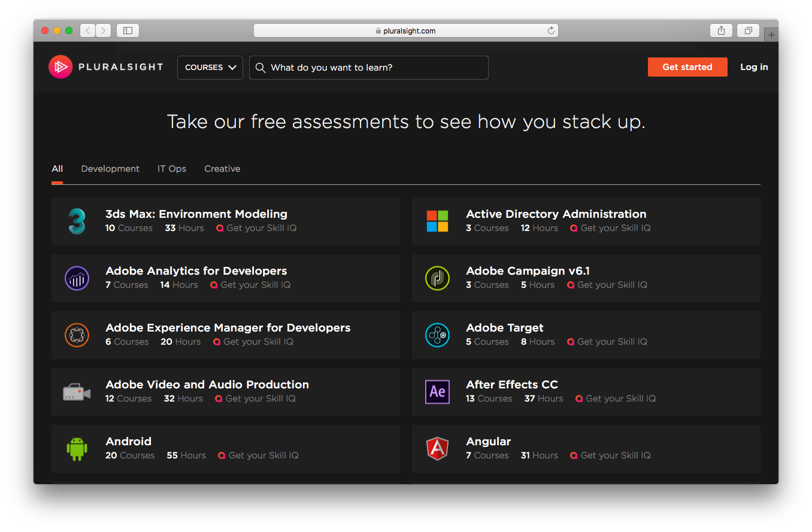
Task: Reload page using the address bar icon
Action: (x=551, y=31)
